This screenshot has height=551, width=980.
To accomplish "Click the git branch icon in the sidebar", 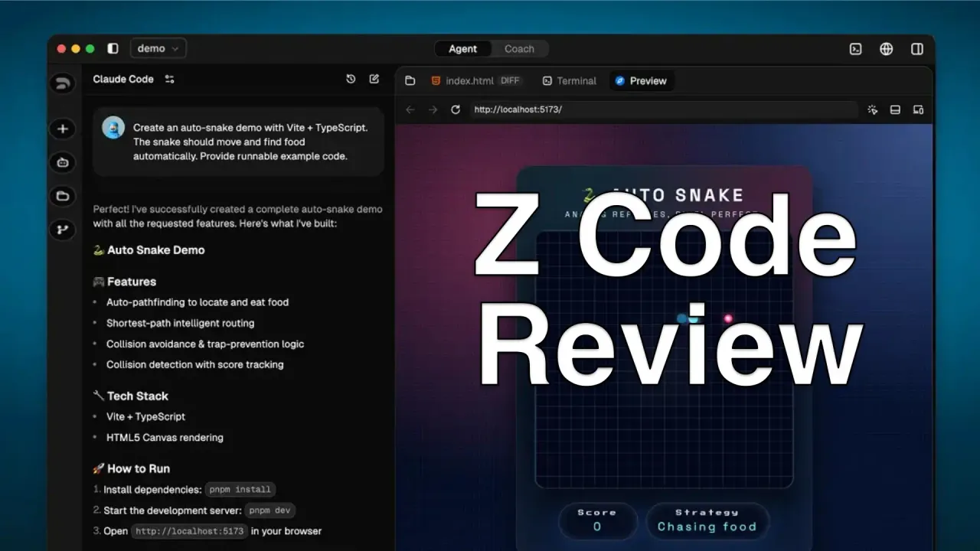I will [x=62, y=230].
